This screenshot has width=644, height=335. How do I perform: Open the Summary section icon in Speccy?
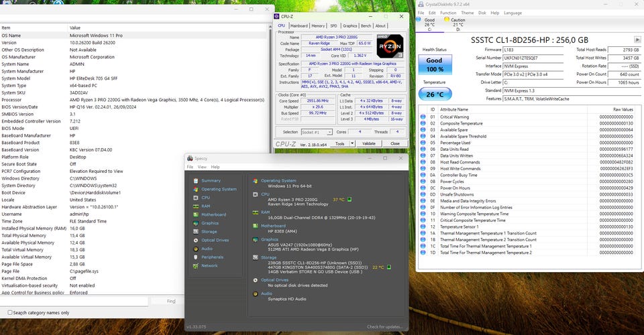(195, 180)
